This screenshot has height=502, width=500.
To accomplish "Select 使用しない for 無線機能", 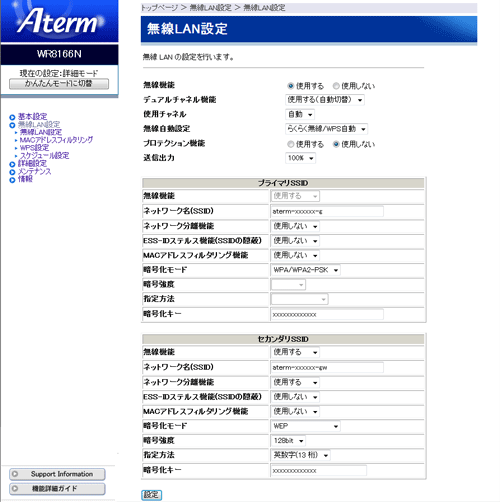I will click(336, 86).
